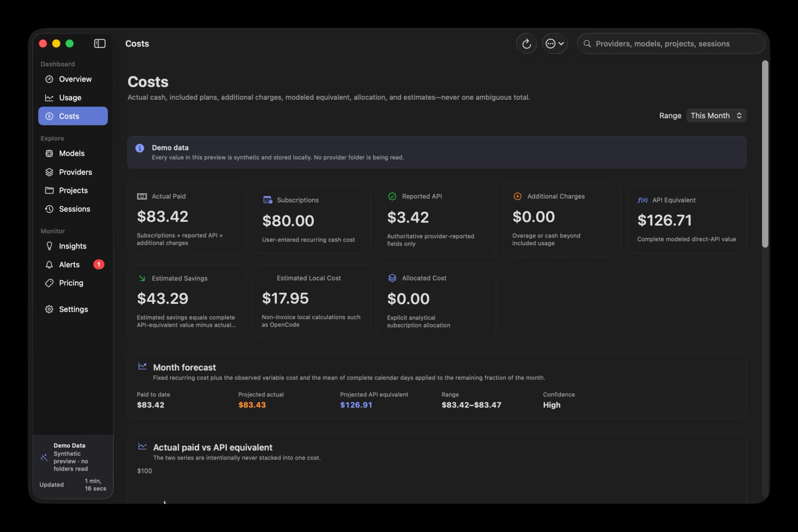This screenshot has height=532, width=798.
Task: Click the Demo Data sparkle icon in sidebar footer
Action: tap(44, 457)
